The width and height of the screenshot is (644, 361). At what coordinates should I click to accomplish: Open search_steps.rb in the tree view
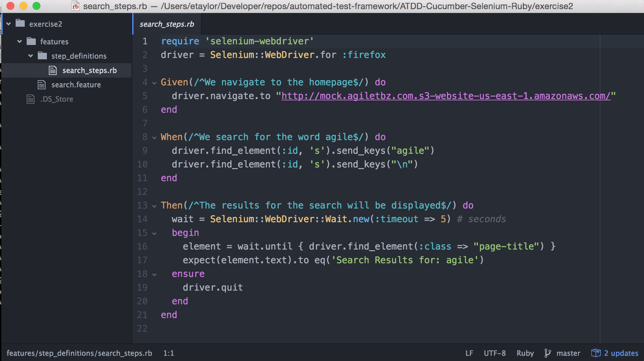tap(90, 70)
